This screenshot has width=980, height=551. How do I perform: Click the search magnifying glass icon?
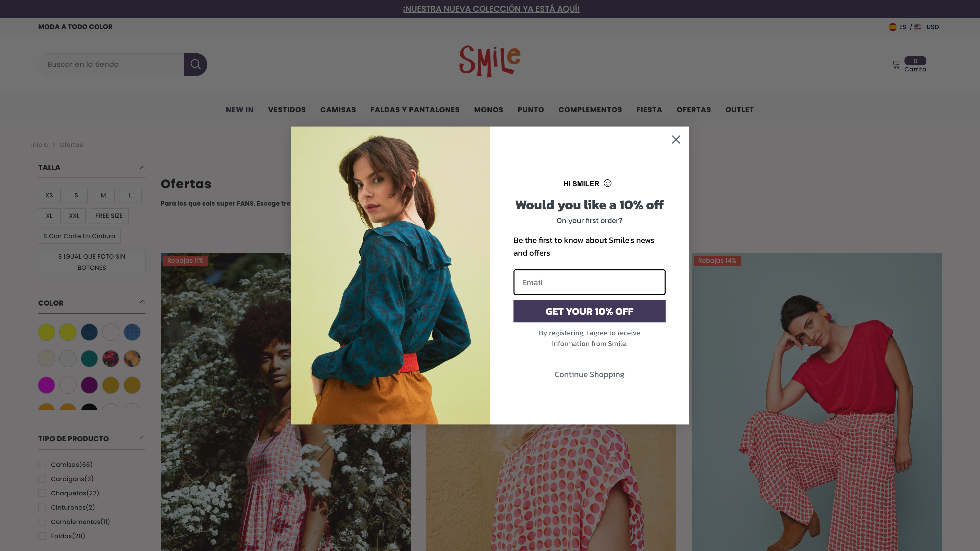pos(195,64)
